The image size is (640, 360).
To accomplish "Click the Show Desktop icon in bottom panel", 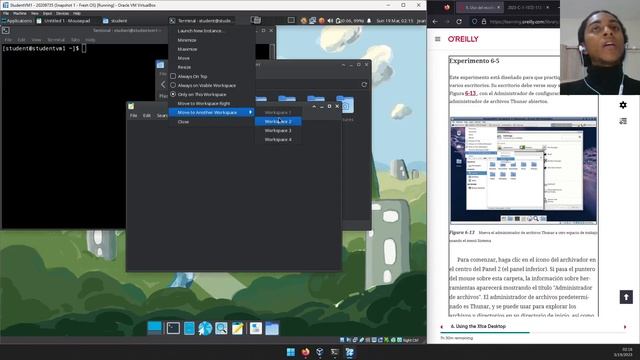I will tap(155, 328).
